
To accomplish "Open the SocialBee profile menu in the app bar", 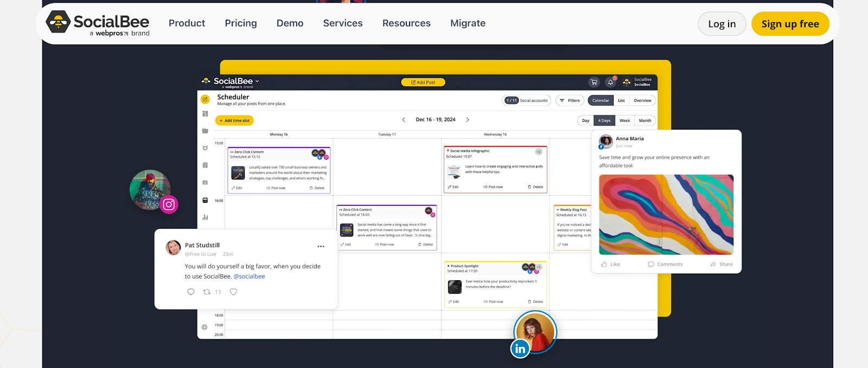I will point(637,82).
